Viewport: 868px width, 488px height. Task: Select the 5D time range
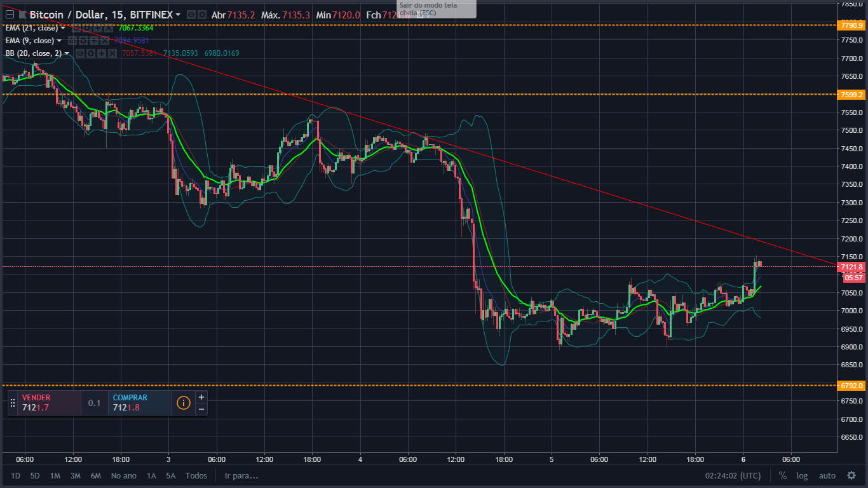pyautogui.click(x=36, y=475)
